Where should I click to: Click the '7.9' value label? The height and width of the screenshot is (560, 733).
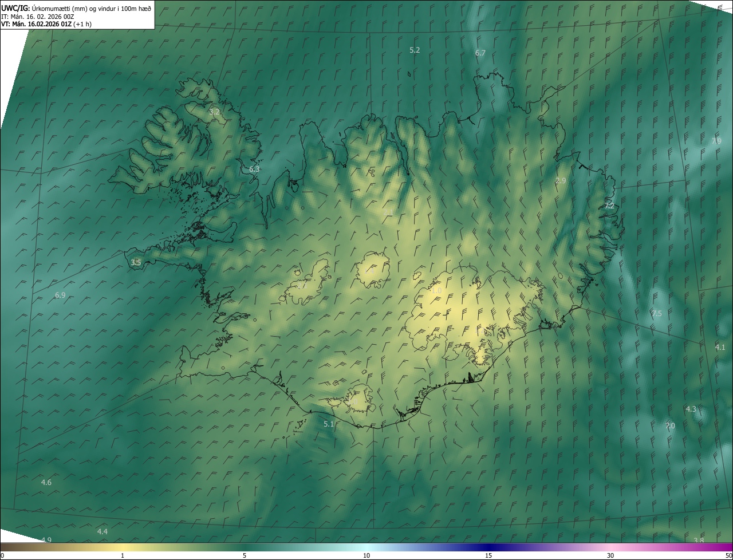point(716,141)
